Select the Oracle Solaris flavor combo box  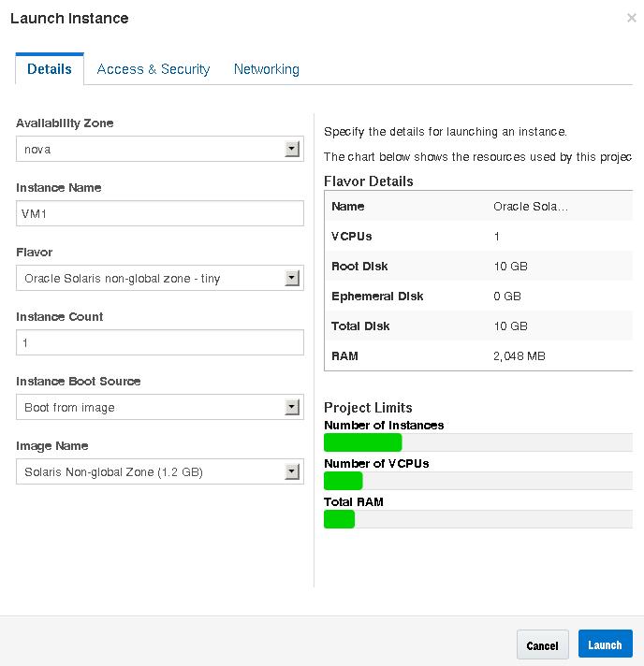click(150, 278)
